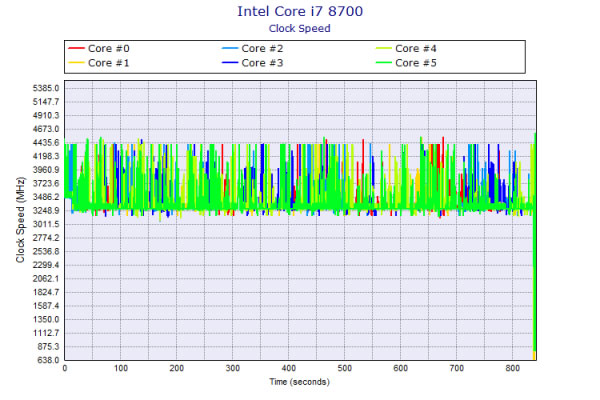Viewport: 600px width, 400px height.
Task: Click the 3011.5 y-axis label
Action: [46, 224]
